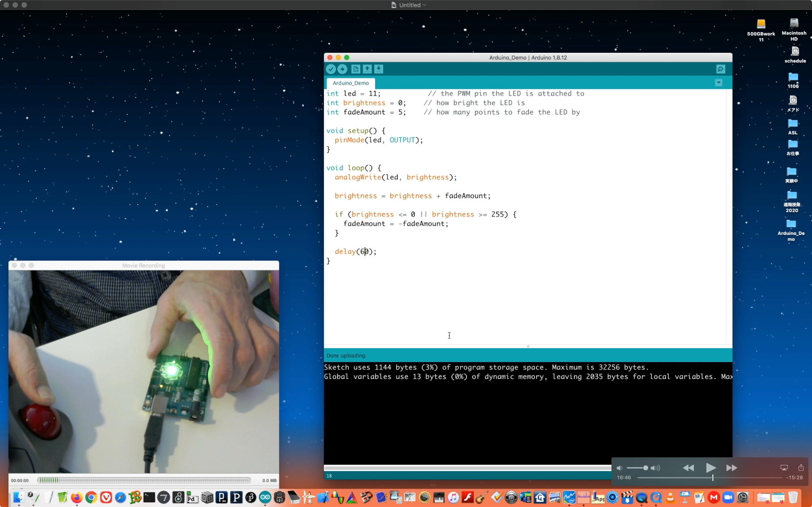Click the Verify checkmark button in Arduino
Viewport: 812px width, 507px height.
pyautogui.click(x=331, y=69)
